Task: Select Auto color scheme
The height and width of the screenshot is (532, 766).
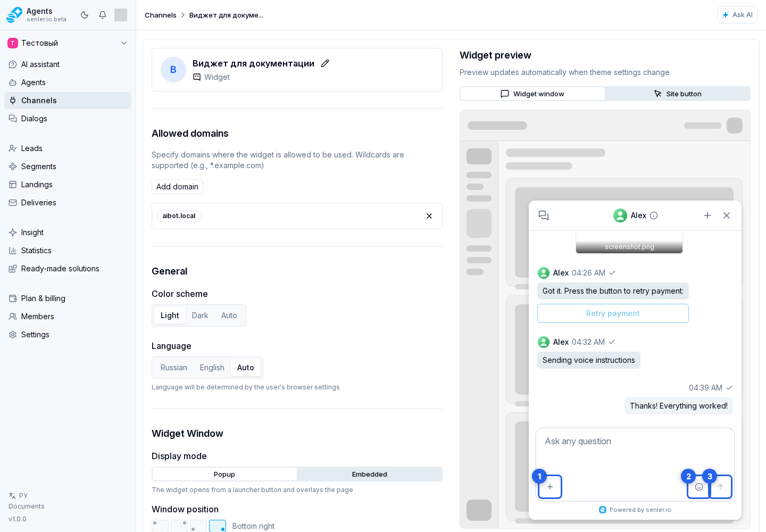Action: click(x=229, y=315)
